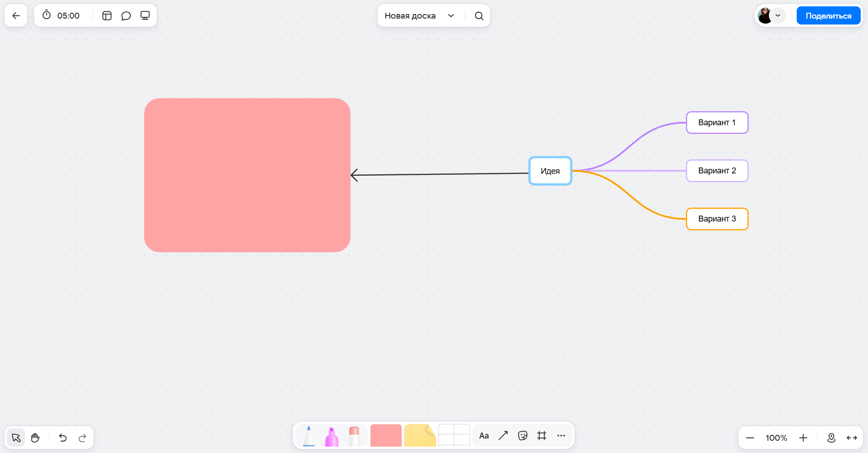868x453 pixels.
Task: Open more tools ellipsis menu
Action: coord(561,436)
